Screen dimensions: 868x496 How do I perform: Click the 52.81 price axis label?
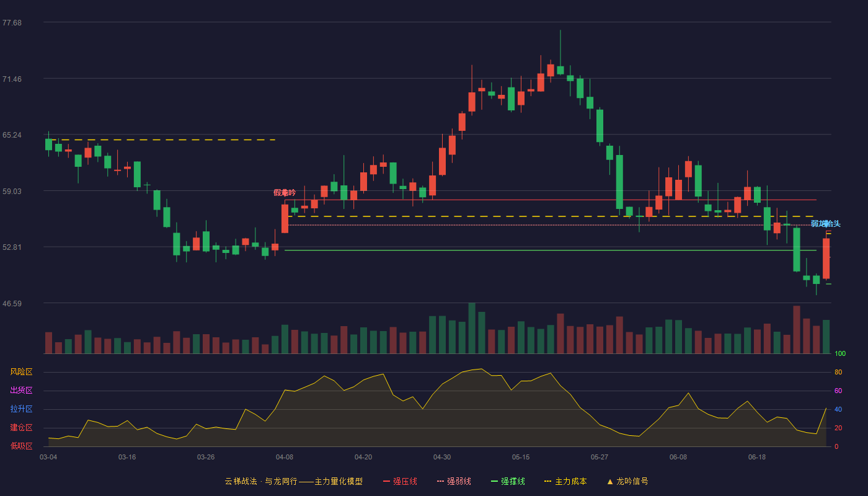[x=12, y=247]
